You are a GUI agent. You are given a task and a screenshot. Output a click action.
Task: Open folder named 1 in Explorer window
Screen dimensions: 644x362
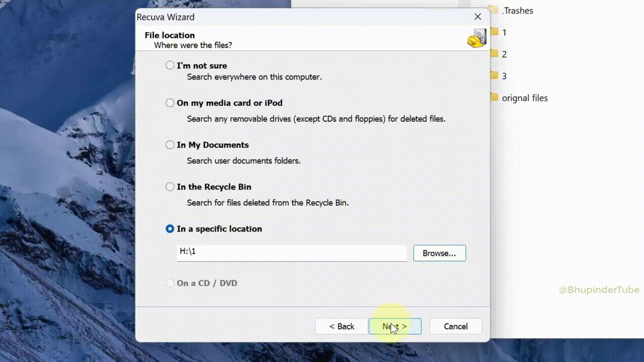pyautogui.click(x=504, y=33)
